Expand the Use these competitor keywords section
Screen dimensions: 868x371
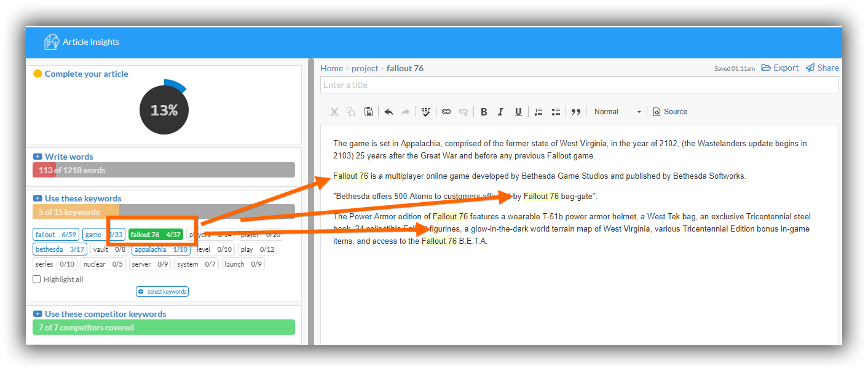[x=37, y=314]
